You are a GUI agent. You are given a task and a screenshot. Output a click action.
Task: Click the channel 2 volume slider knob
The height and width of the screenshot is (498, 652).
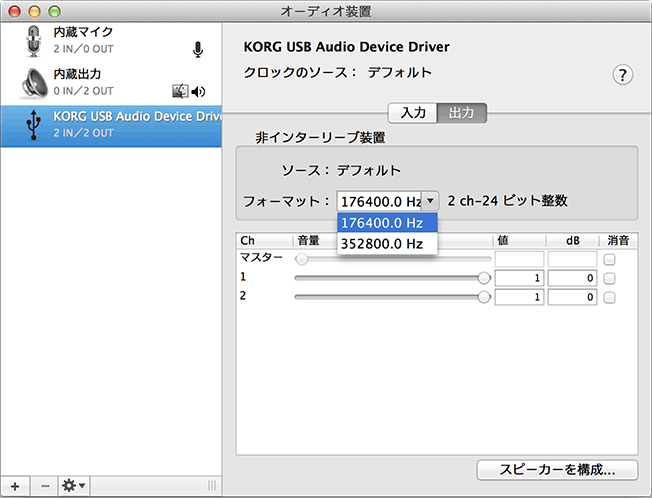click(x=484, y=297)
